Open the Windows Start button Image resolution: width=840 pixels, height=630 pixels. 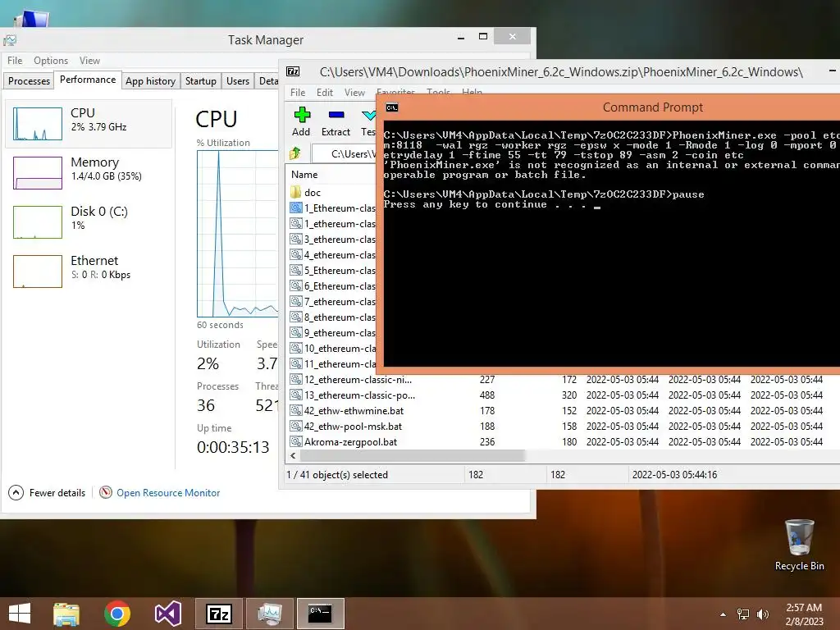click(x=20, y=614)
